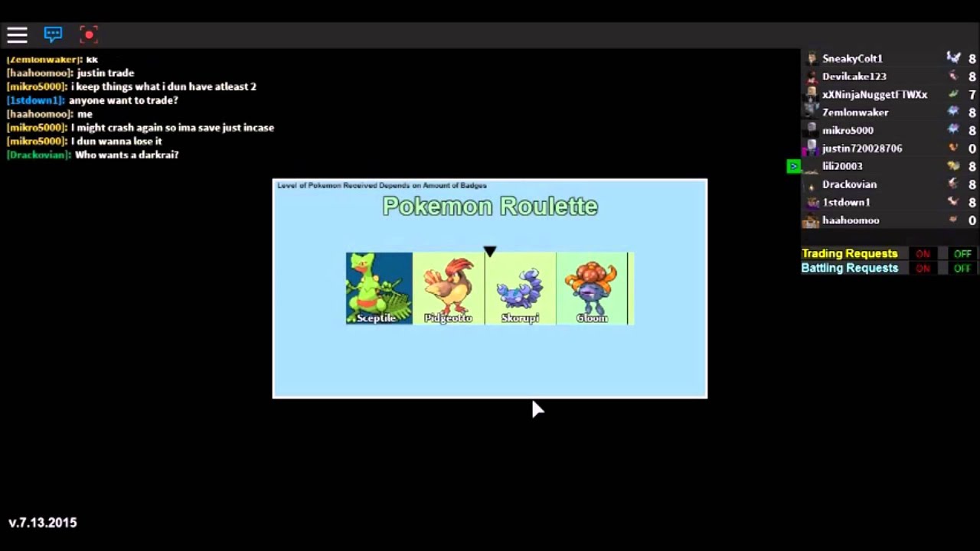Image resolution: width=980 pixels, height=551 pixels.
Task: Click mikro5000's badge icon in leaderboard
Action: pyautogui.click(x=953, y=130)
